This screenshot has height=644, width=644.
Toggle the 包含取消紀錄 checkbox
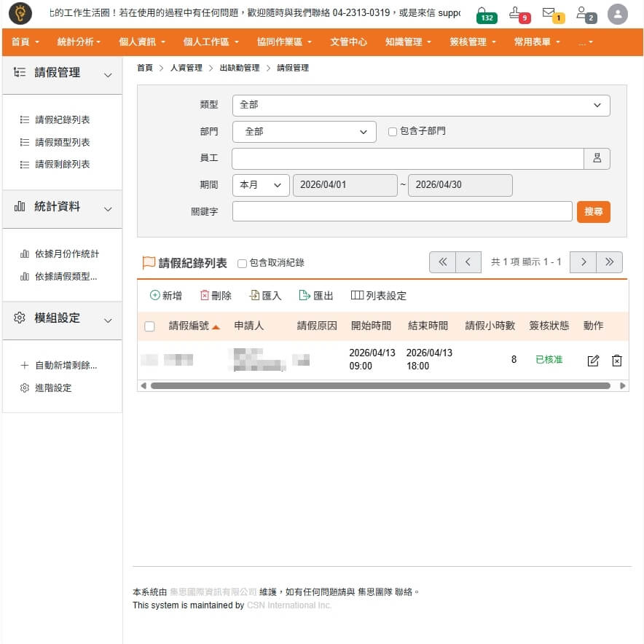(242, 263)
